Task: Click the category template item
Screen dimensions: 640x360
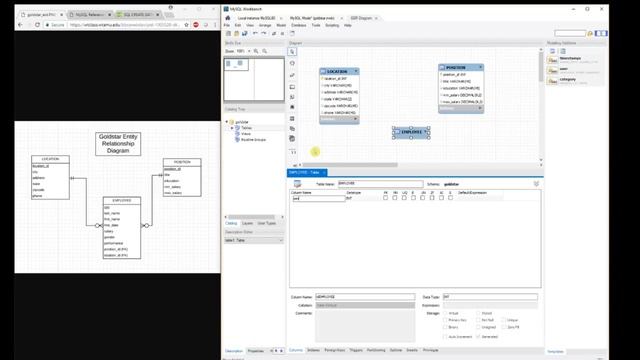Action: pos(576,81)
